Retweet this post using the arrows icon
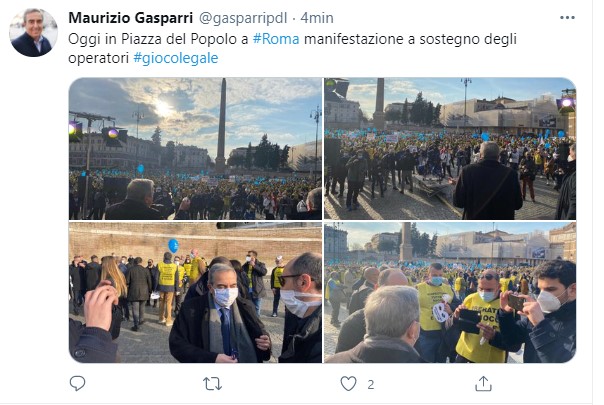The height and width of the screenshot is (405, 604). point(212,384)
